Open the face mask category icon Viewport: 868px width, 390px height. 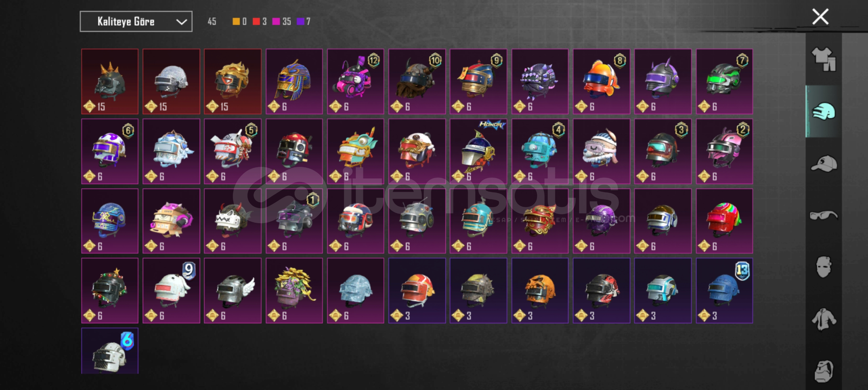tap(824, 267)
